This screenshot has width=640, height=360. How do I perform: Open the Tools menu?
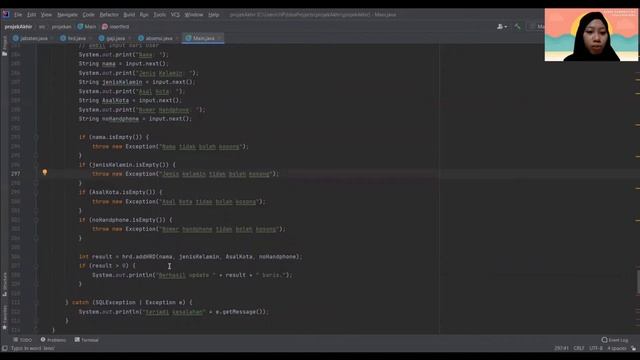pyautogui.click(x=160, y=15)
